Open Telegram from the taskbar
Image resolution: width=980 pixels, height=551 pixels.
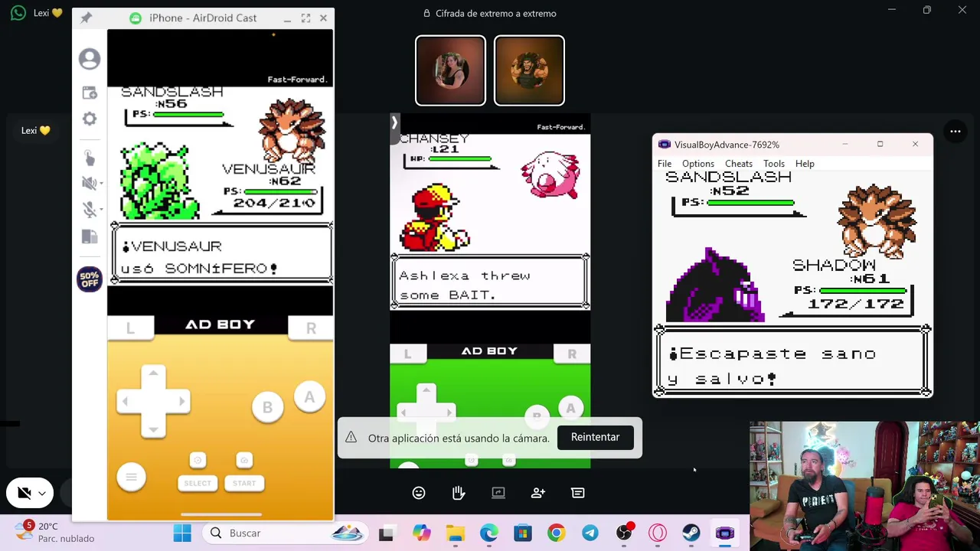click(x=590, y=533)
